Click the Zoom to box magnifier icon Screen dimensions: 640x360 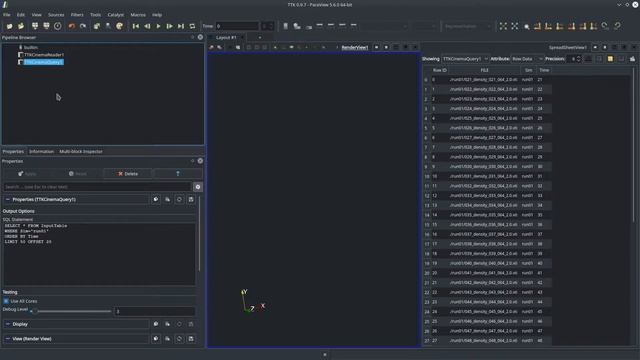[527, 26]
